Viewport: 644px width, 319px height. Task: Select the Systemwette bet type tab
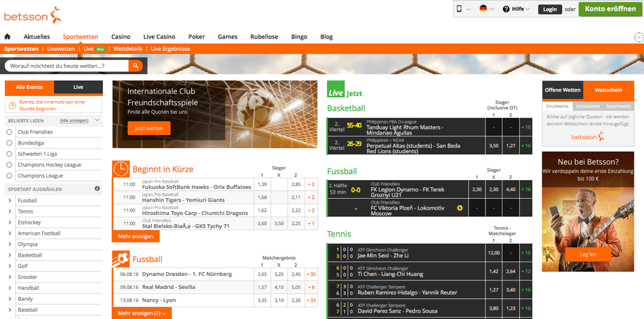618,106
